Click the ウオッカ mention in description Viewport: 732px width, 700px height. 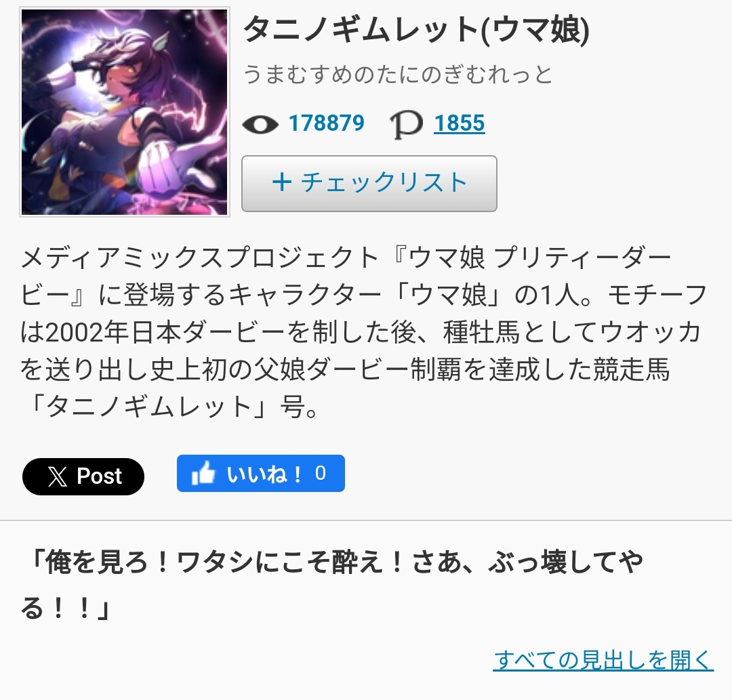click(650, 332)
